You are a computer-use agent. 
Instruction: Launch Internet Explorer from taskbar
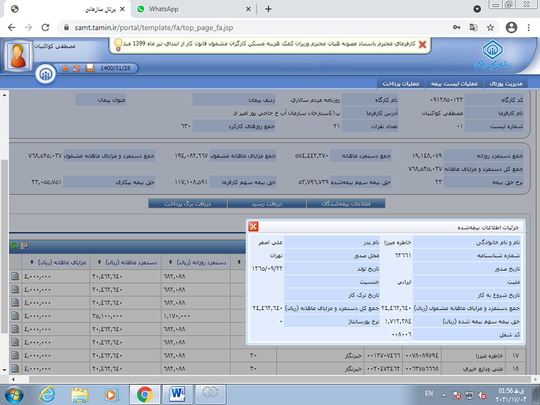tap(47, 395)
